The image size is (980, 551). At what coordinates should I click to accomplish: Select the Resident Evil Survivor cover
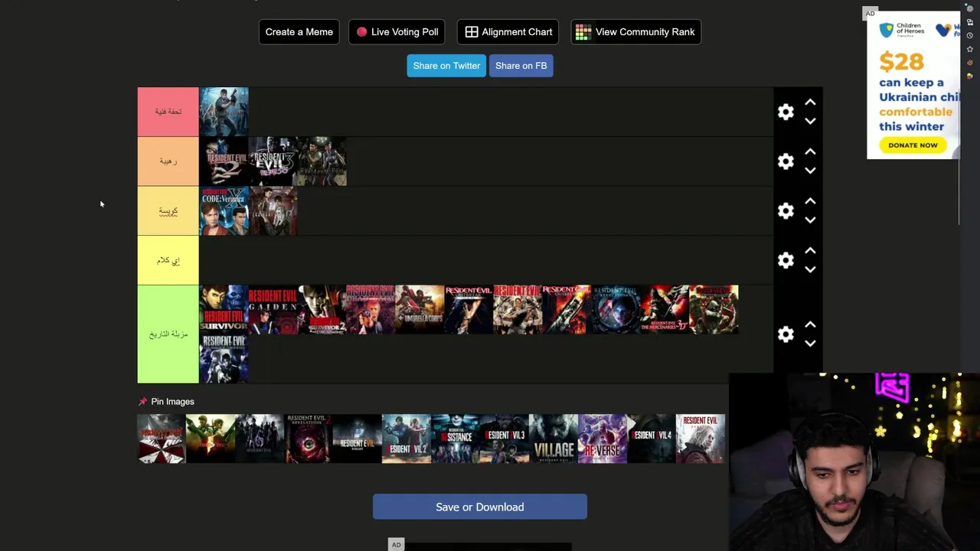224,310
